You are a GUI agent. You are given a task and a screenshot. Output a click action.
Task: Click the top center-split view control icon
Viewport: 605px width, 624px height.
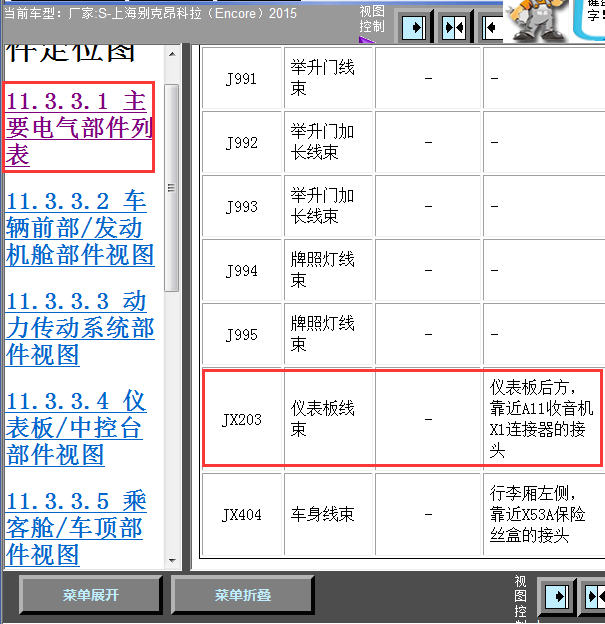point(454,27)
